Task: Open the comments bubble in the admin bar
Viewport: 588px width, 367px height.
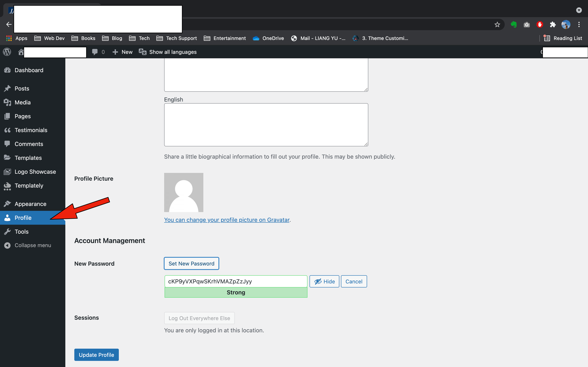Action: click(x=95, y=52)
